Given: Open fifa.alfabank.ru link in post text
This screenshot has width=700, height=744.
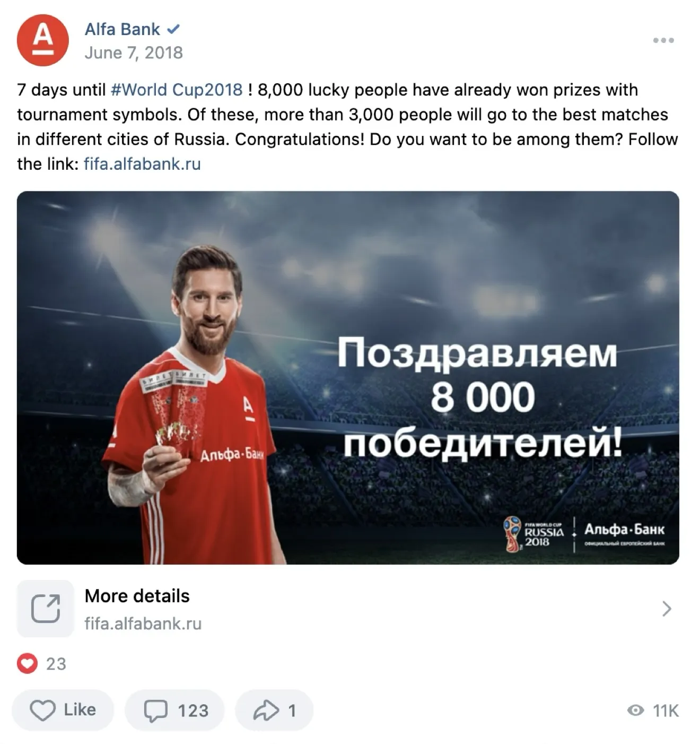Looking at the screenshot, I should point(142,164).
